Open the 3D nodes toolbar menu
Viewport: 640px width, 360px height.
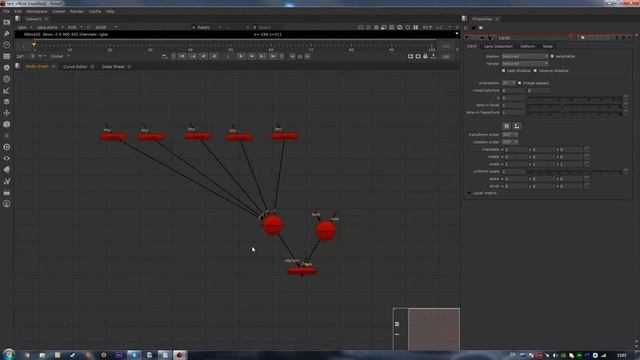(7, 124)
